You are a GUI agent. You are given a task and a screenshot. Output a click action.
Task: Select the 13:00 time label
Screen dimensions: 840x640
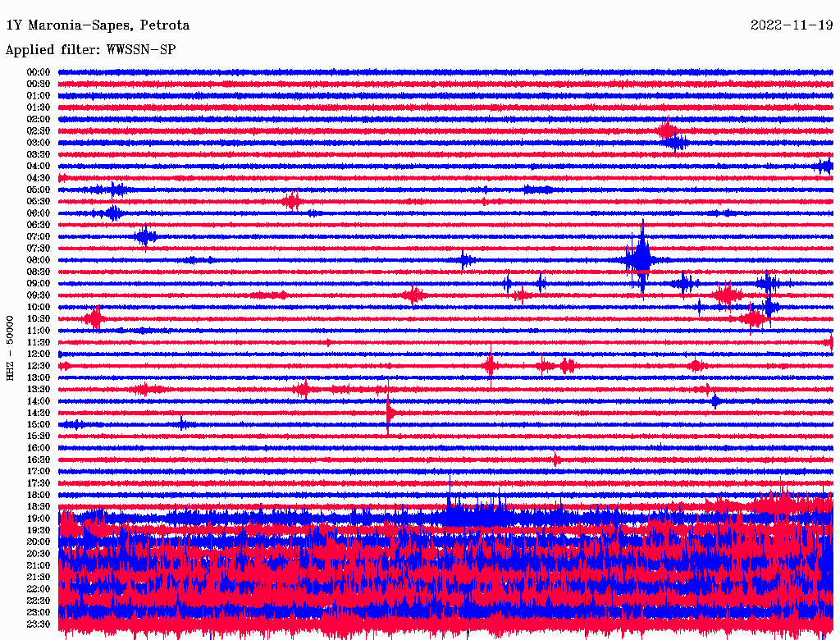39,377
